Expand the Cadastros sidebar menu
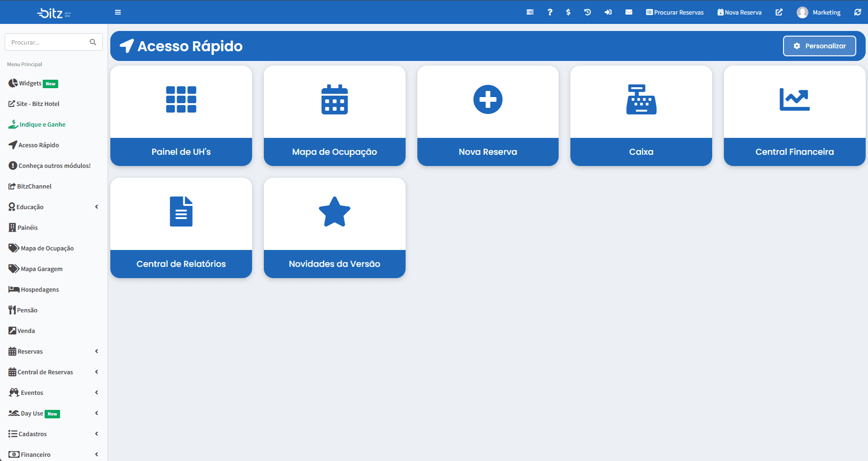The image size is (868, 461). click(54, 434)
